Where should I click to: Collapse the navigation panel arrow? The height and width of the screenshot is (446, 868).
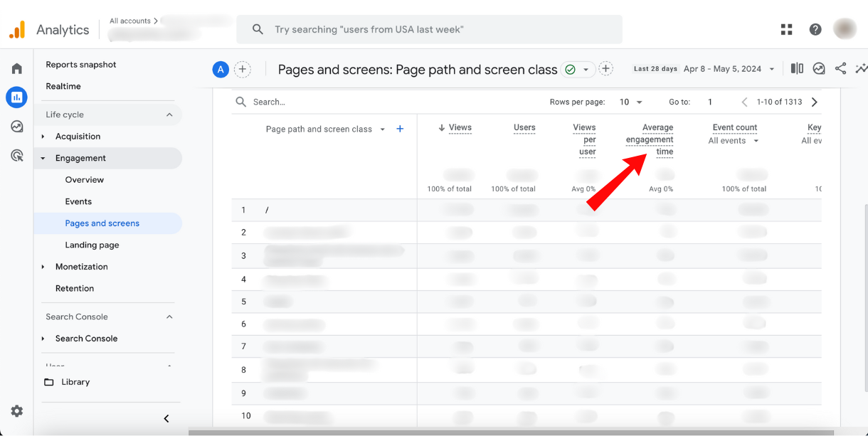point(166,418)
